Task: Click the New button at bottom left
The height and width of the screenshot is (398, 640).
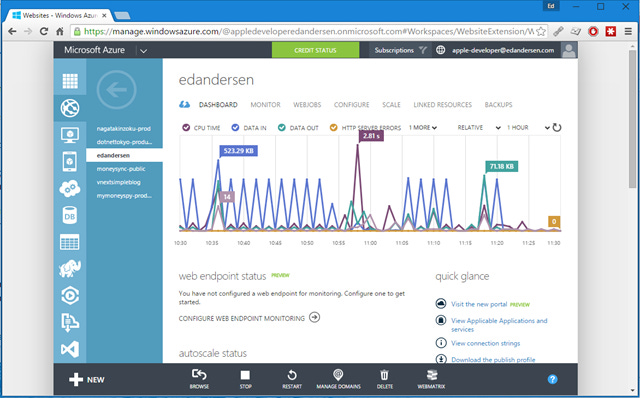Action: click(87, 380)
